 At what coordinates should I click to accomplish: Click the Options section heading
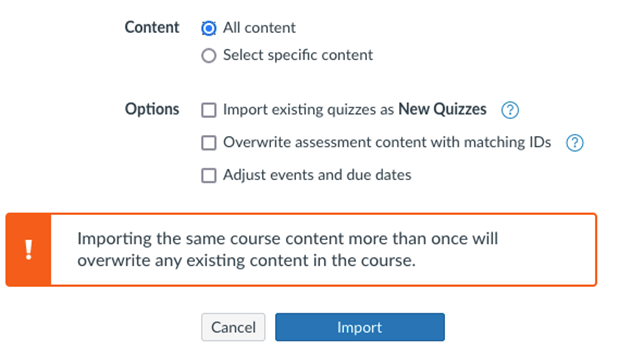click(x=152, y=109)
